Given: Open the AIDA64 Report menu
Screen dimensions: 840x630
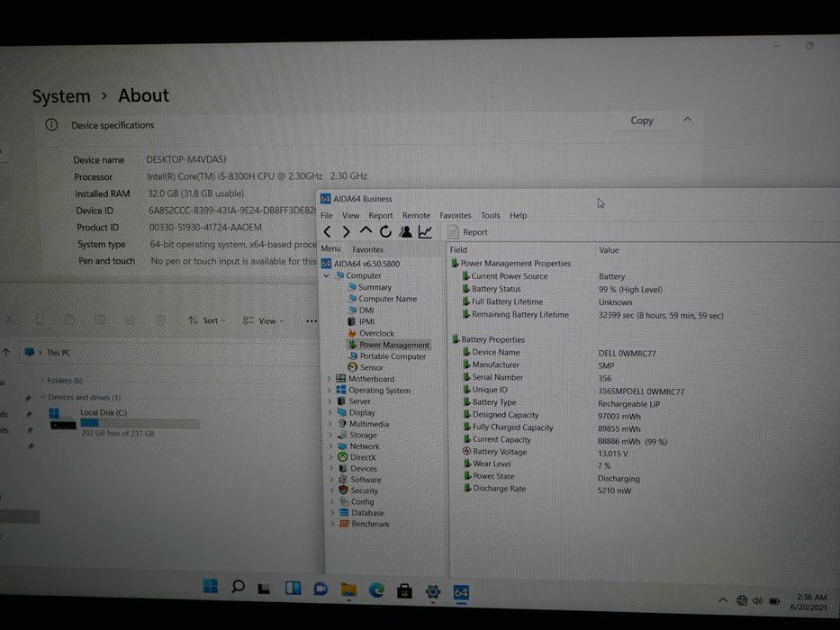Looking at the screenshot, I should [x=381, y=215].
